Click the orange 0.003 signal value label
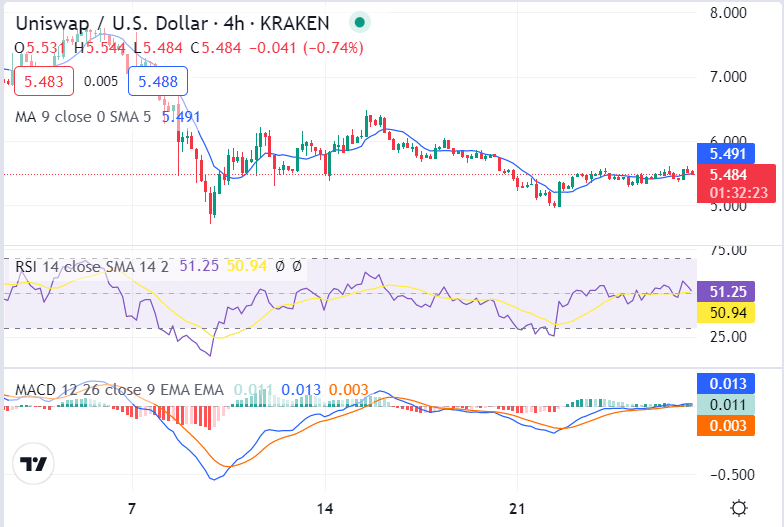Image resolution: width=784 pixels, height=527 pixels. [x=726, y=426]
